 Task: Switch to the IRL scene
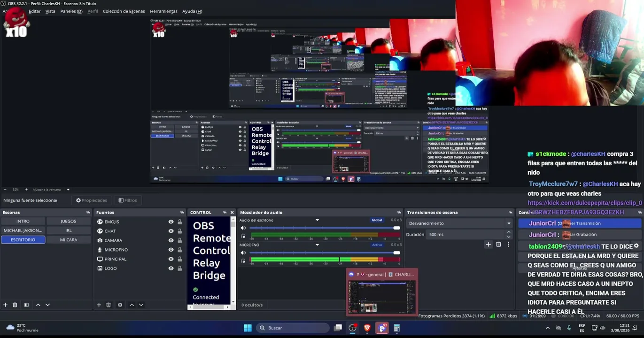(x=69, y=230)
